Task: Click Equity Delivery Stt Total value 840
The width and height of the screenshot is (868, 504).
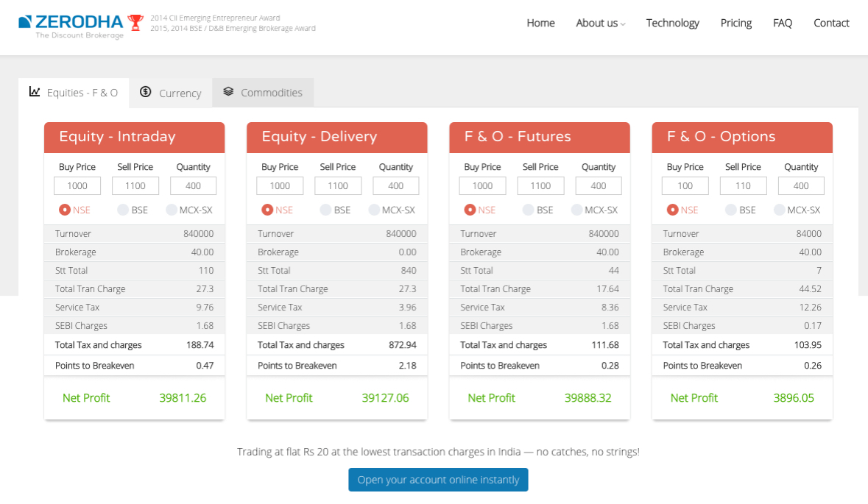Action: click(x=409, y=271)
